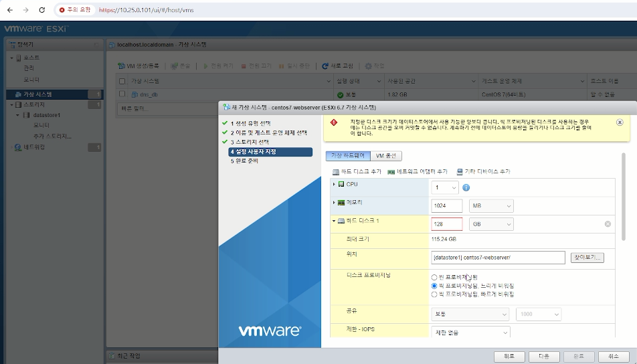
Task: Select Thin provisioned radio option
Action: tap(434, 278)
